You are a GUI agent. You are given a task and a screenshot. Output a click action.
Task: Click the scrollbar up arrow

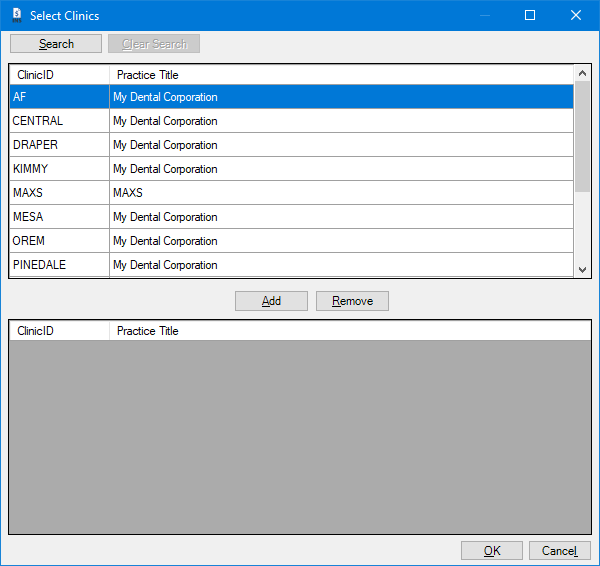582,73
